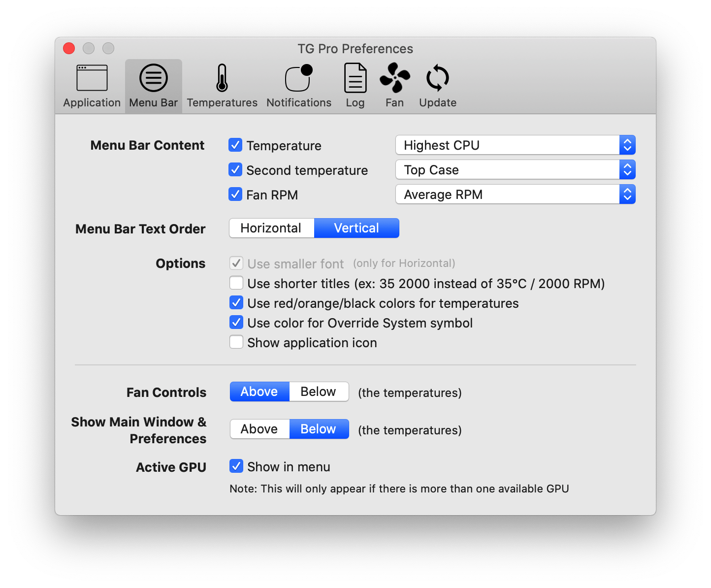This screenshot has height=588, width=711.
Task: Uncheck Use color for Override System symbol
Action: 236,323
